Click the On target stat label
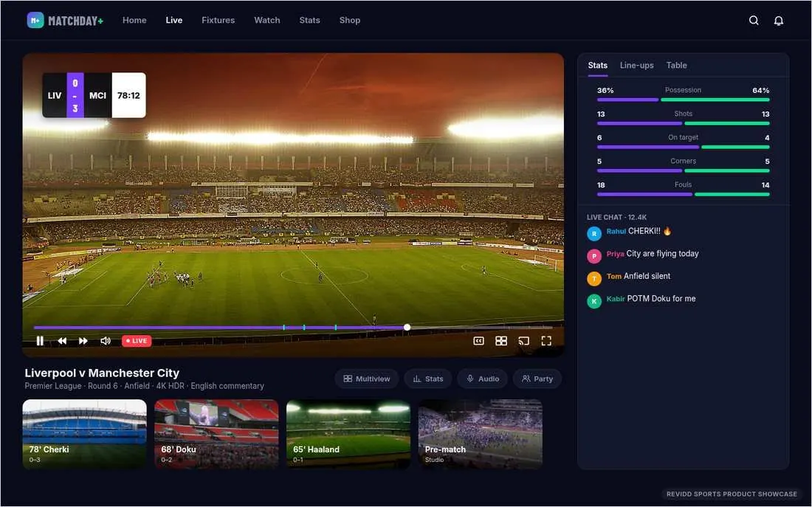Screen dimensions: 812x507 [683, 137]
